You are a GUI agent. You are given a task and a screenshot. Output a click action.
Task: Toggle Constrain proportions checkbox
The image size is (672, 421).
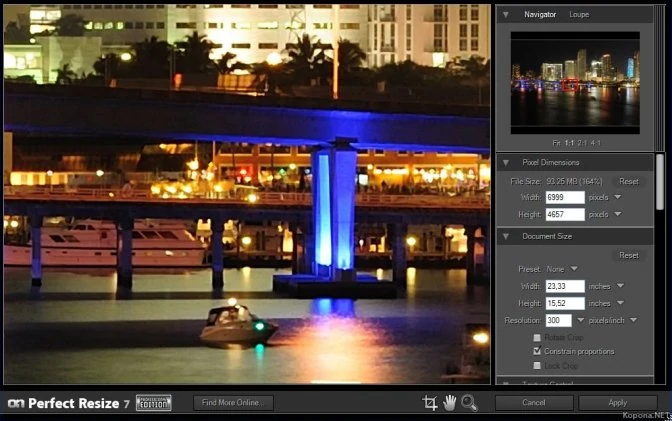537,351
